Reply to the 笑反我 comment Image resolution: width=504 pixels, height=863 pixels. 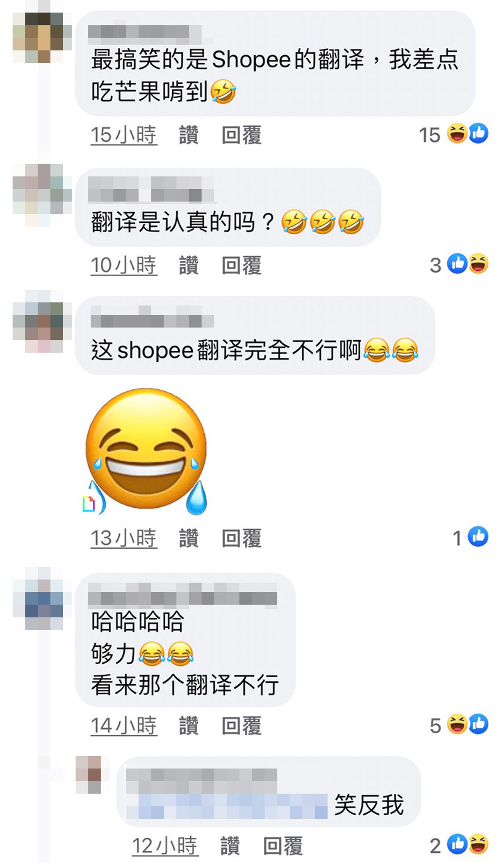pyautogui.click(x=283, y=845)
